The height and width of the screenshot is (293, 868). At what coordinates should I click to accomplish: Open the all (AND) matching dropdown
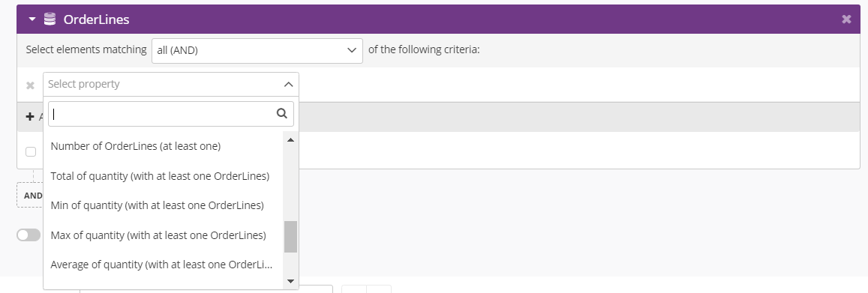pos(257,50)
